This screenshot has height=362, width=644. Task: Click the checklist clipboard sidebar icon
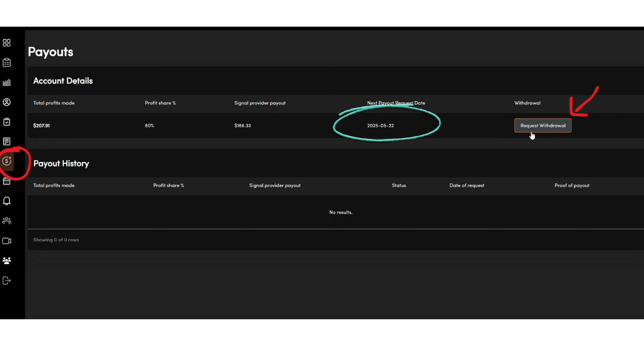click(7, 63)
